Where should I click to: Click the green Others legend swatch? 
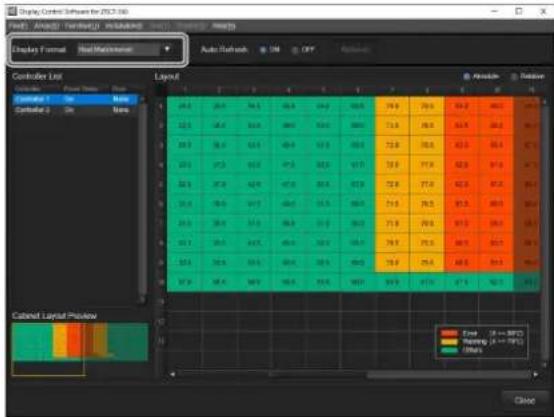click(449, 350)
